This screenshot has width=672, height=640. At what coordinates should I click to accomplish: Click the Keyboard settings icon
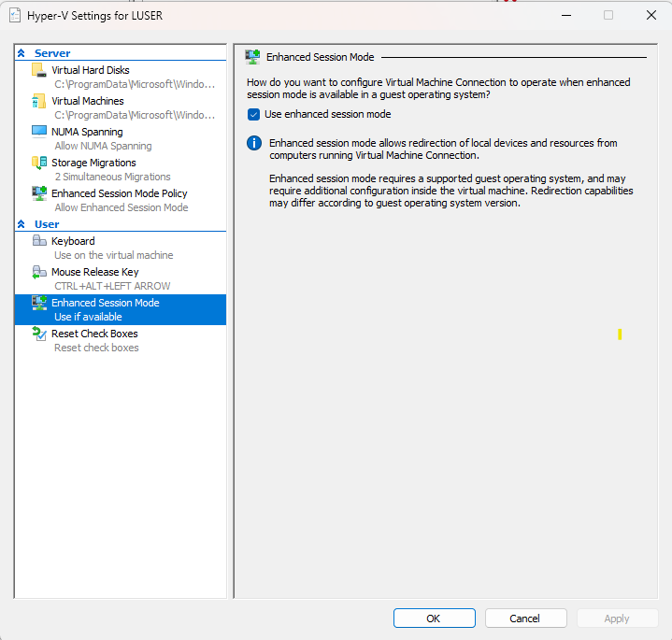click(x=39, y=241)
